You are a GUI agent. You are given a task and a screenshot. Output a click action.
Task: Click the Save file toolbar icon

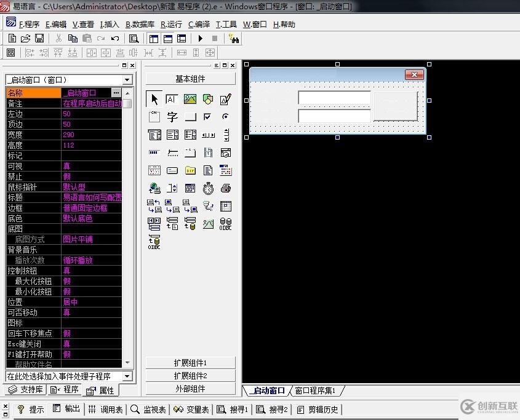coord(39,38)
